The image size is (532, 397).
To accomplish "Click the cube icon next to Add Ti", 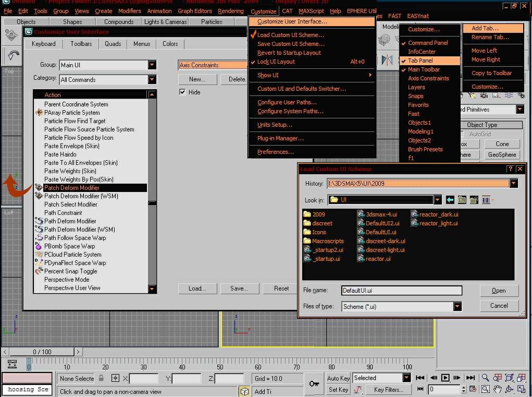I will tap(244, 391).
